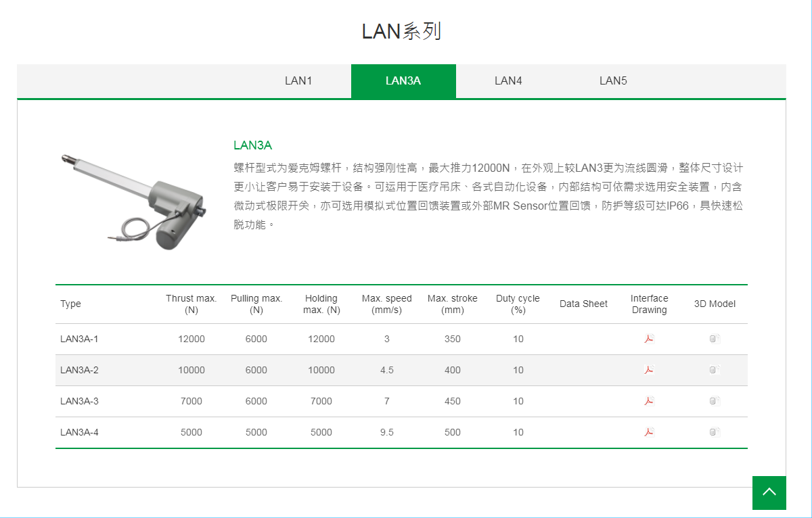
Task: Click the back-to-top arrow button
Action: coord(769,493)
